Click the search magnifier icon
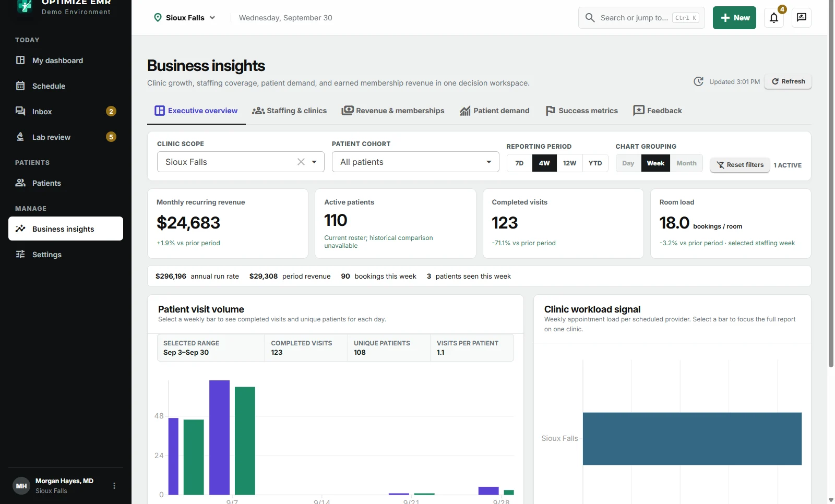 click(590, 18)
